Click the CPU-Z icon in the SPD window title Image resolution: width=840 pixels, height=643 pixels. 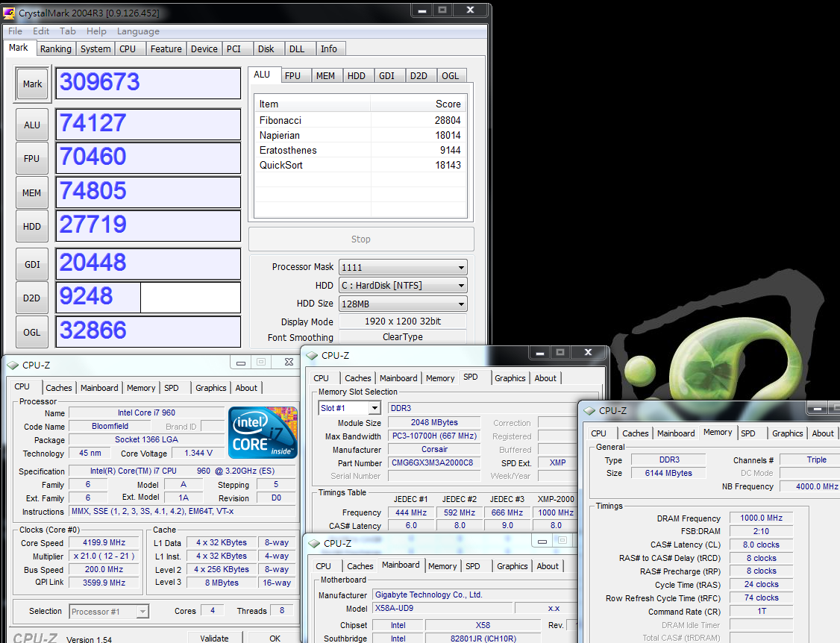(x=312, y=356)
